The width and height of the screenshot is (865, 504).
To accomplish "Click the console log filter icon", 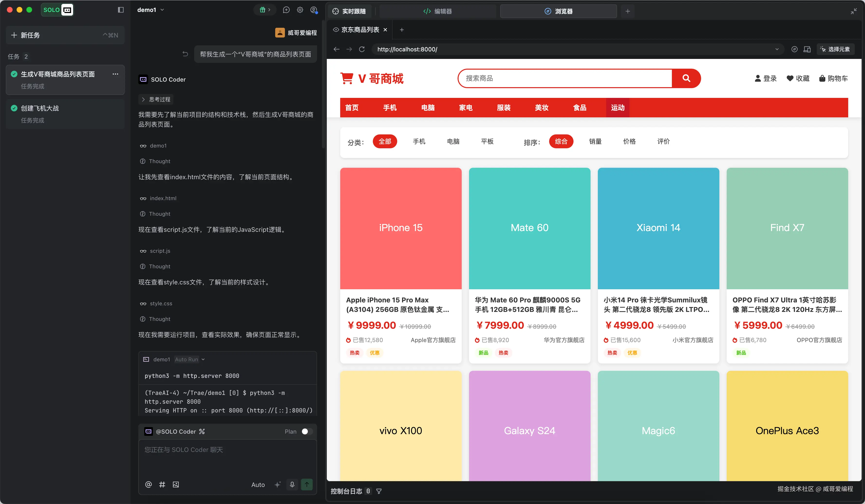I will pos(379,491).
